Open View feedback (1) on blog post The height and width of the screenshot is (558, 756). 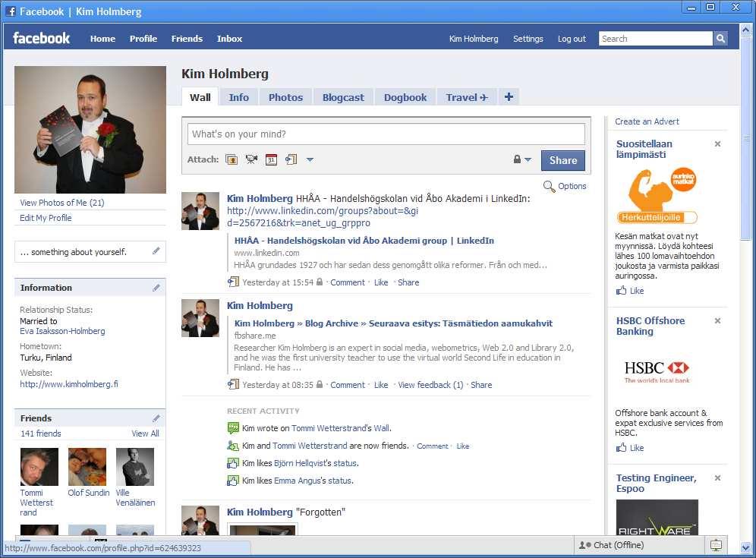click(x=430, y=384)
